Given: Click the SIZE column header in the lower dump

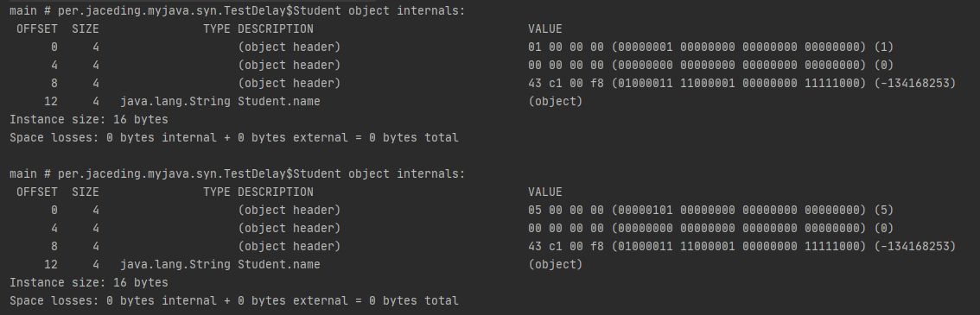Looking at the screenshot, I should 85,192.
